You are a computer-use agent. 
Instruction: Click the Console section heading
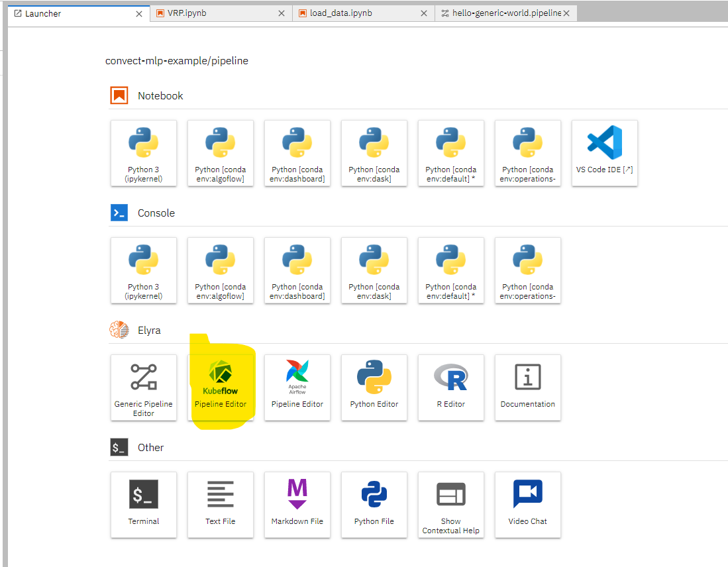[x=156, y=213]
